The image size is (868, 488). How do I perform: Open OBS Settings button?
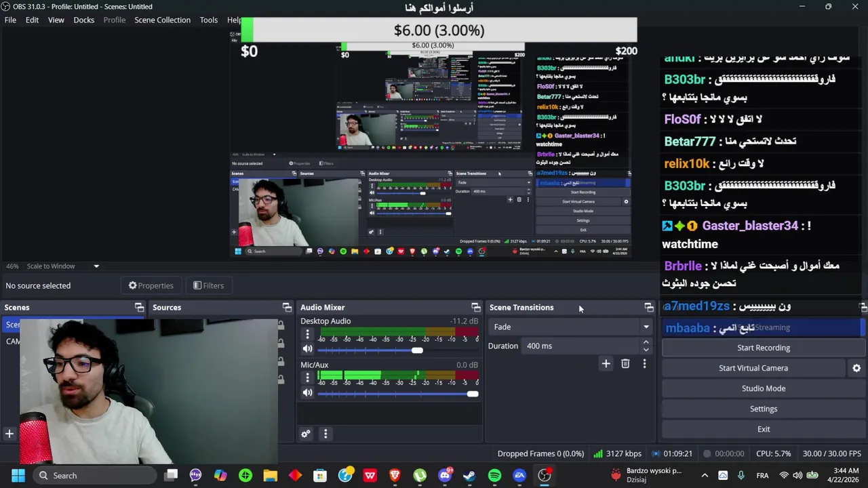pos(764,409)
